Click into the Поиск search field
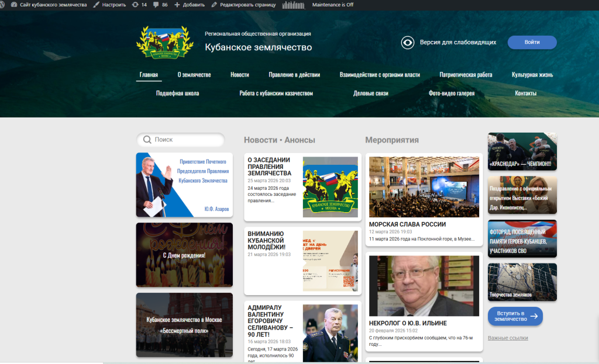 187,140
